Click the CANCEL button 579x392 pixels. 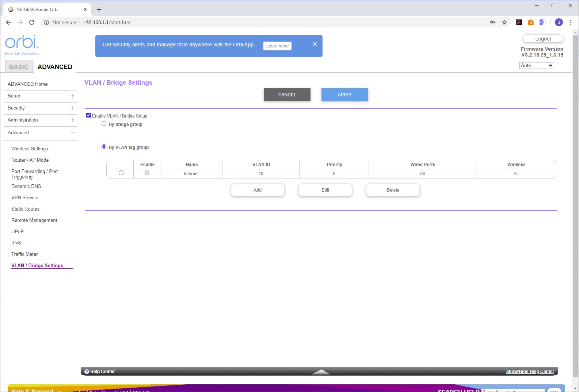(x=287, y=95)
